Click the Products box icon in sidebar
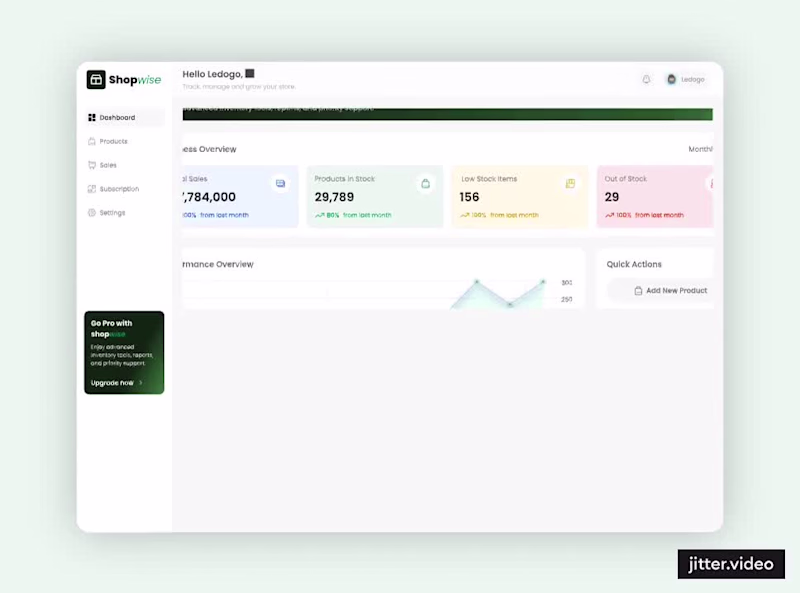This screenshot has width=800, height=593. pyautogui.click(x=91, y=141)
